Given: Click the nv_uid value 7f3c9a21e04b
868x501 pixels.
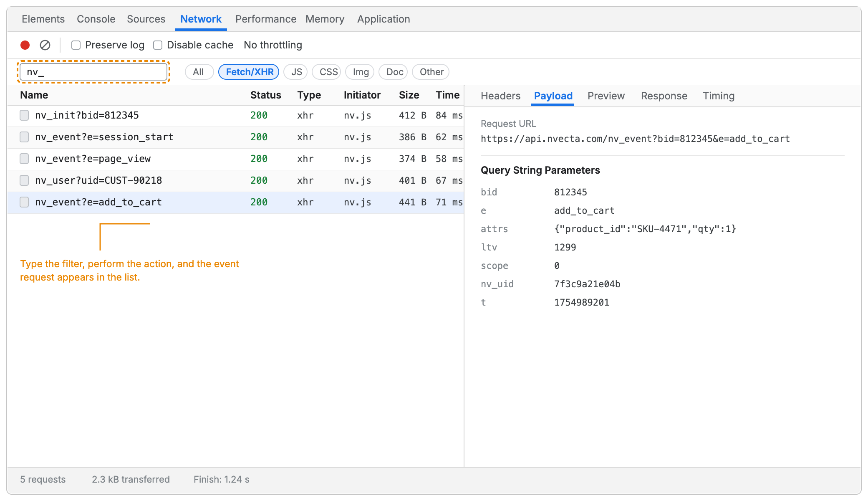Looking at the screenshot, I should (x=587, y=284).
